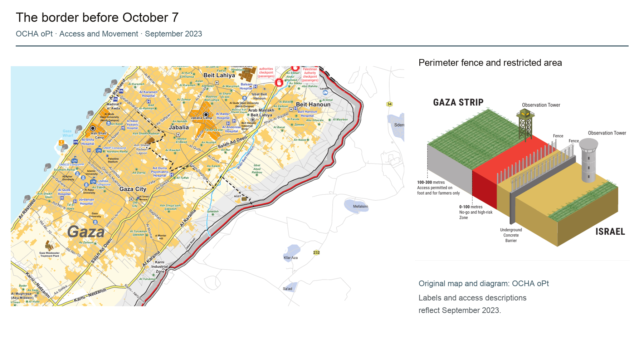Viewport: 644px width, 347px height.
Task: Click the yellow route 232 road shield
Action: [317, 253]
